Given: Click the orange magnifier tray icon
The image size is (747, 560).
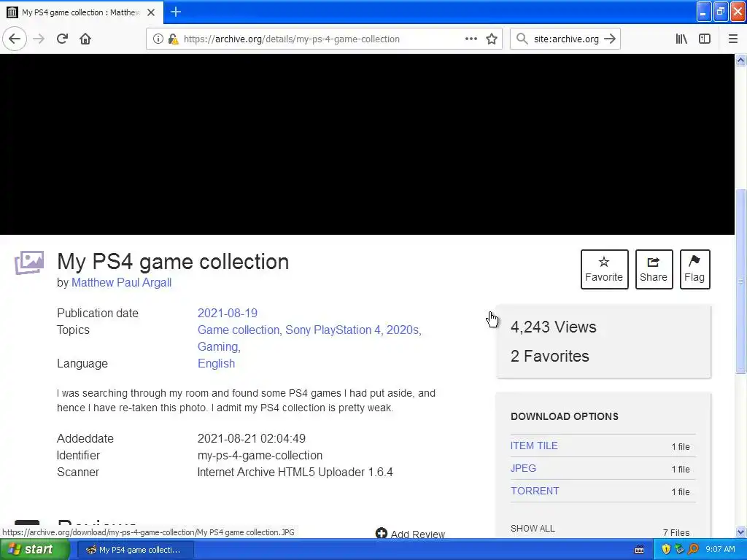Looking at the screenshot, I should coord(694,550).
